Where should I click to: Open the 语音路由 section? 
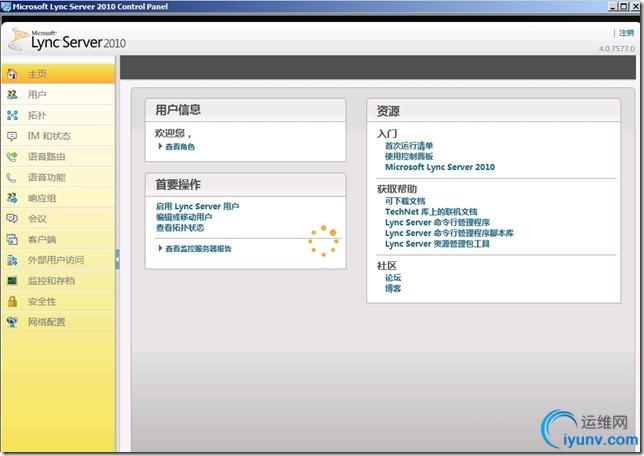tap(58, 157)
